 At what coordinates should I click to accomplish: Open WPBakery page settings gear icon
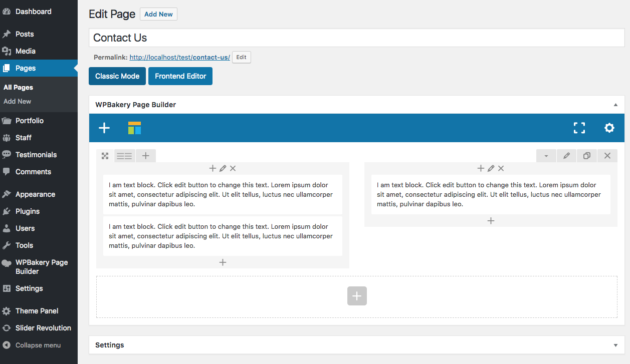pyautogui.click(x=609, y=128)
